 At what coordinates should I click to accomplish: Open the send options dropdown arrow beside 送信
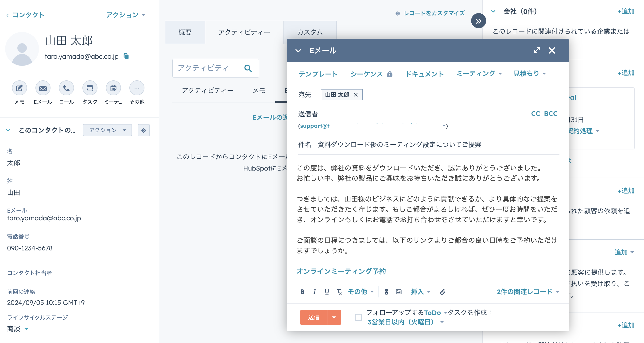334,317
